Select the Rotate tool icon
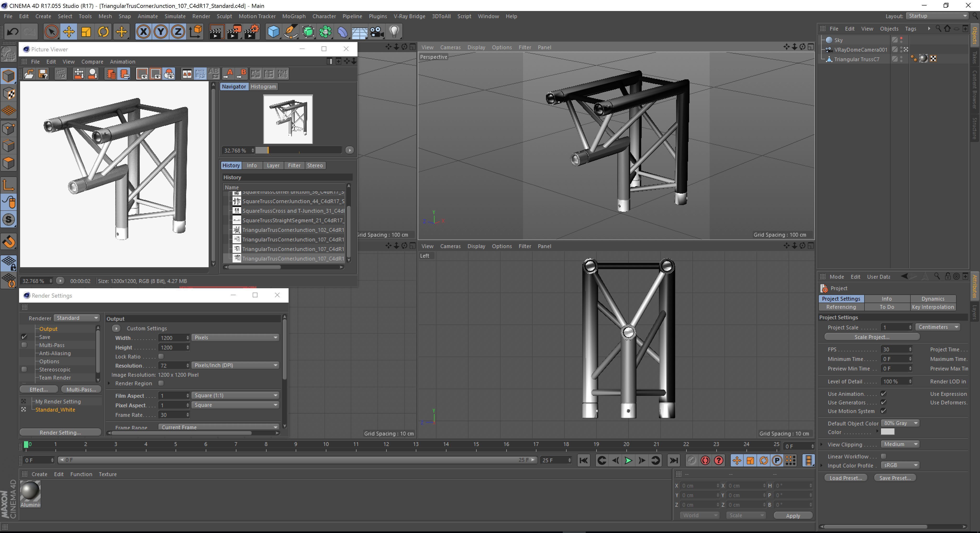 pyautogui.click(x=103, y=32)
